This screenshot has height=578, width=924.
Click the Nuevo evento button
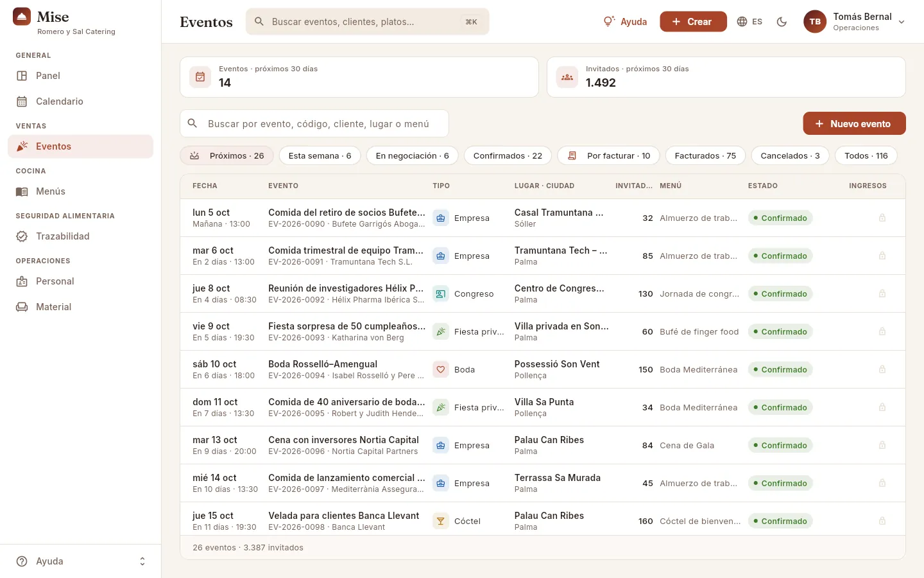(x=854, y=123)
